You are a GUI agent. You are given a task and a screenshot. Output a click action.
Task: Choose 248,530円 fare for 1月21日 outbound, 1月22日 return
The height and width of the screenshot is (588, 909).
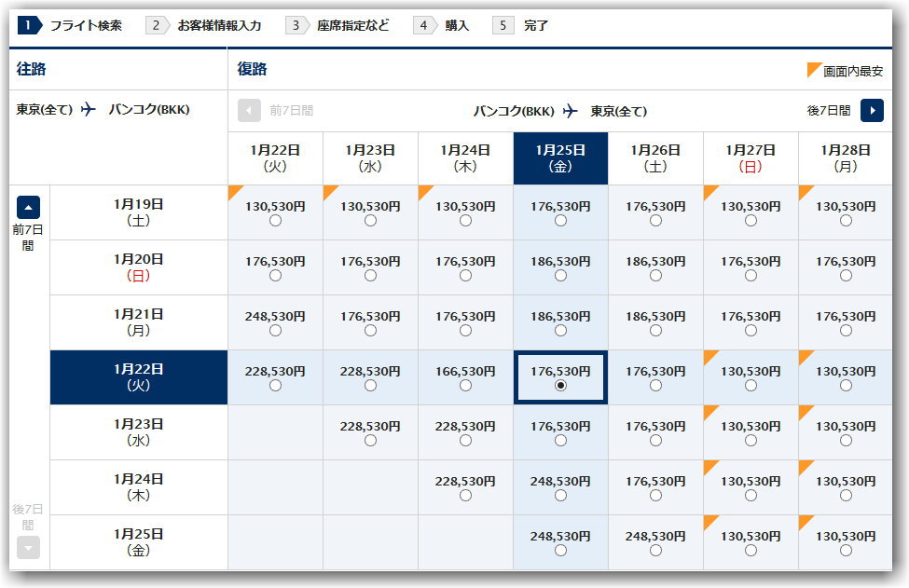click(x=275, y=331)
